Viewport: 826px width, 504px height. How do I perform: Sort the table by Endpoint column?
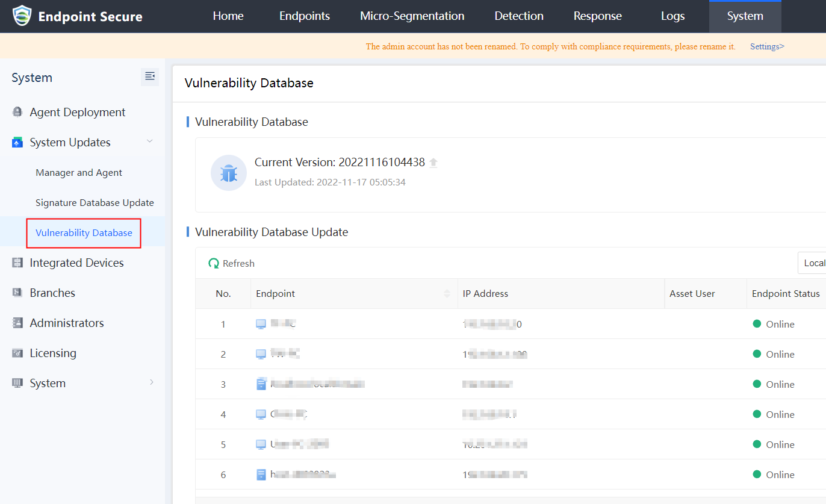(x=447, y=294)
